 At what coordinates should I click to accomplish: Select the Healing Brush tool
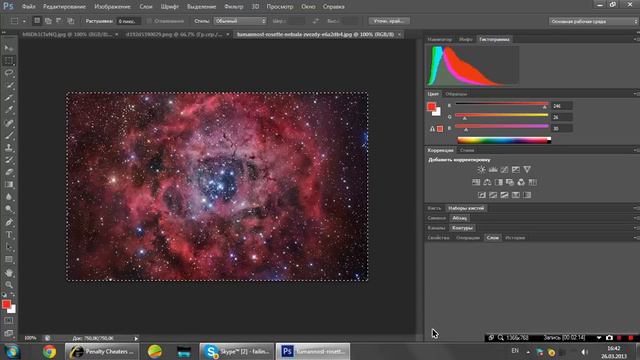pos(9,123)
